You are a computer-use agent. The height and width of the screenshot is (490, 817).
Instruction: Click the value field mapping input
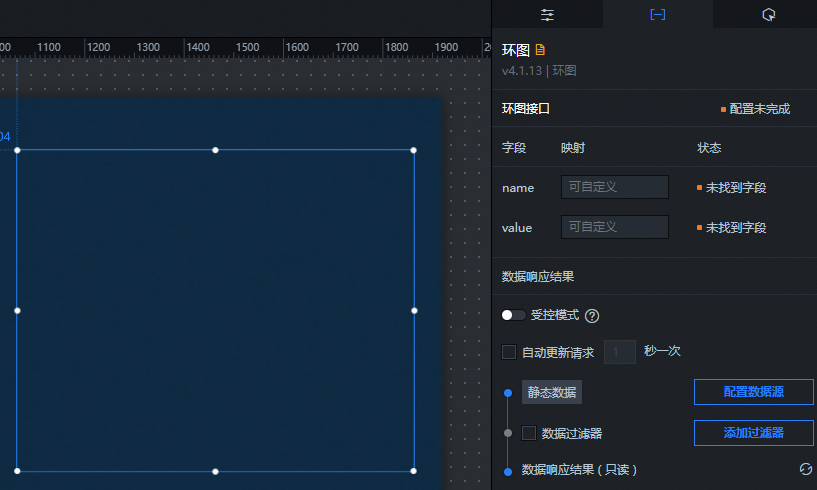click(x=615, y=227)
